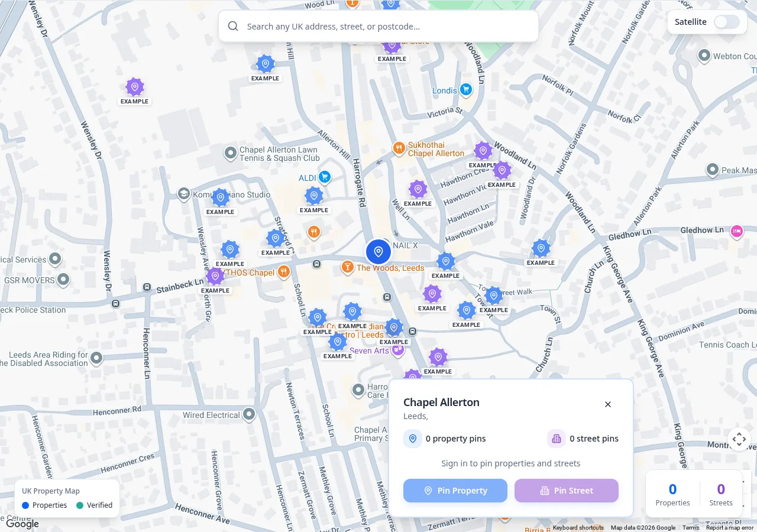Click Report a map error link

pos(730,528)
